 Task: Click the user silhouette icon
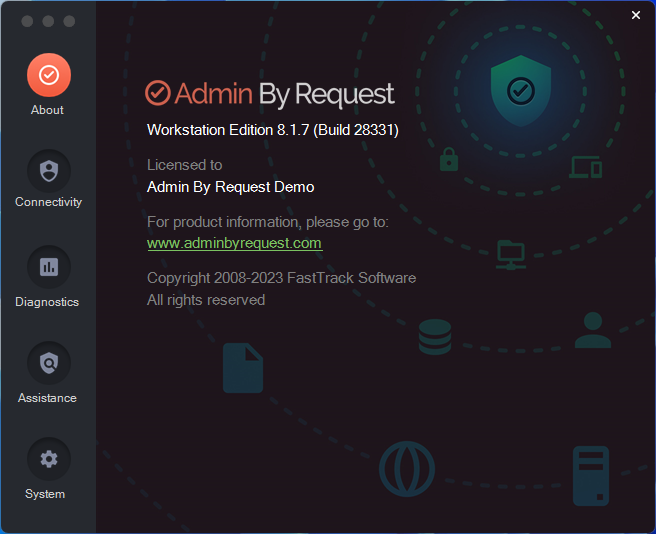593,330
